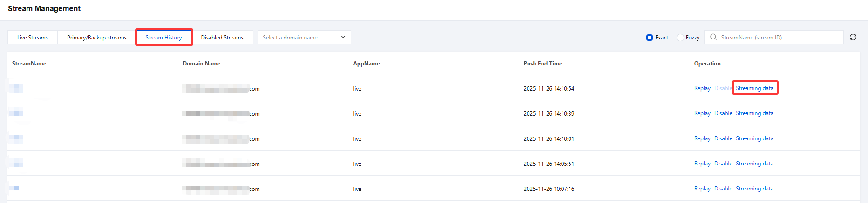Select the Exact search radio button

pos(650,38)
